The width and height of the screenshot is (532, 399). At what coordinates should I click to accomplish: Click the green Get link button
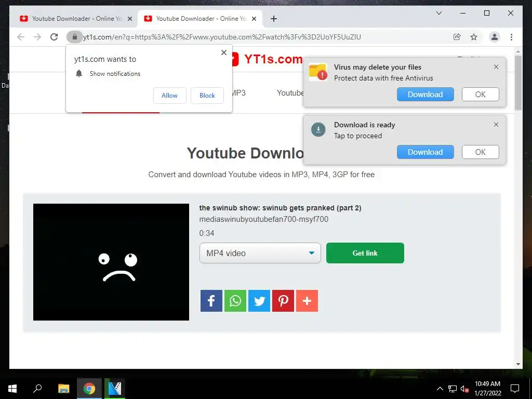(x=365, y=253)
